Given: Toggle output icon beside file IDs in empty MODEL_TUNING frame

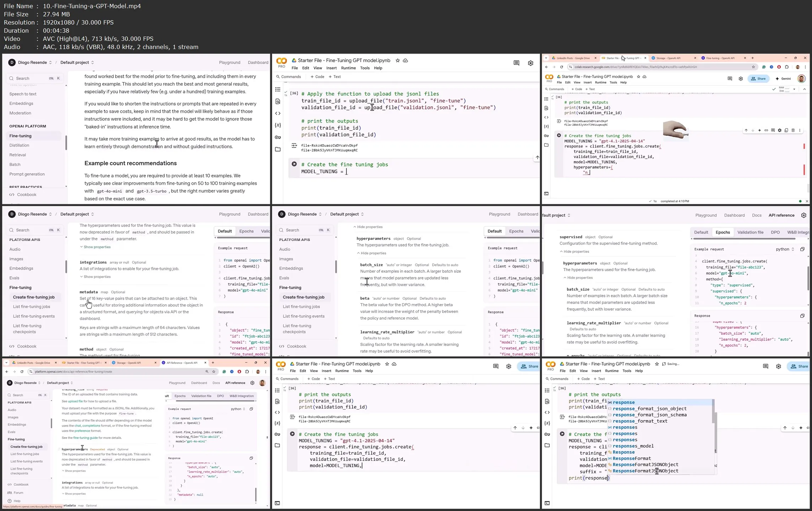Looking at the screenshot, I should [x=294, y=146].
